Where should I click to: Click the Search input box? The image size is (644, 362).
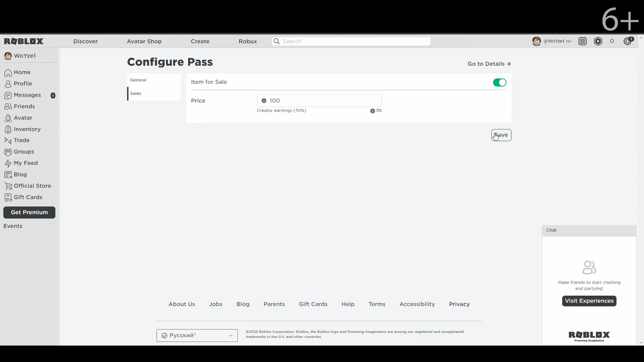pos(351,41)
